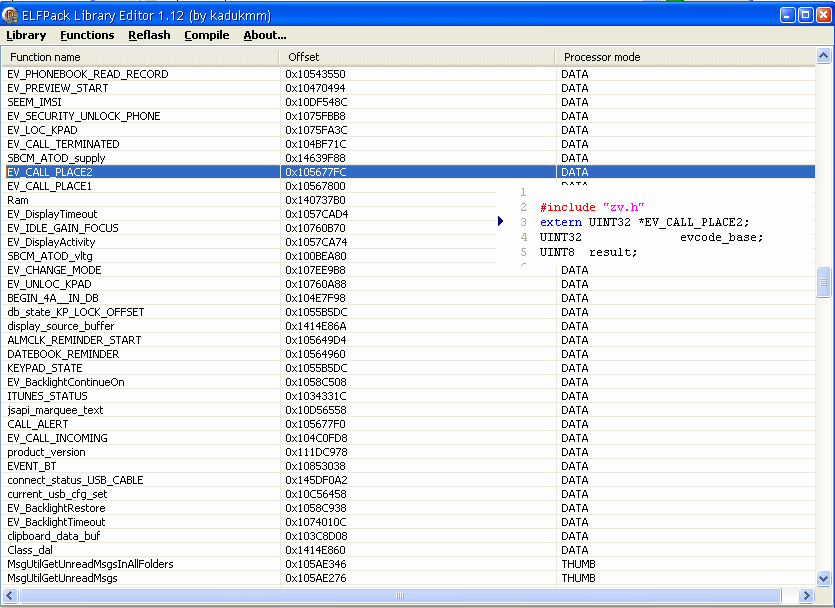The width and height of the screenshot is (835, 608).
Task: Select the EV_DisplayTimeout row
Action: pos(408,214)
